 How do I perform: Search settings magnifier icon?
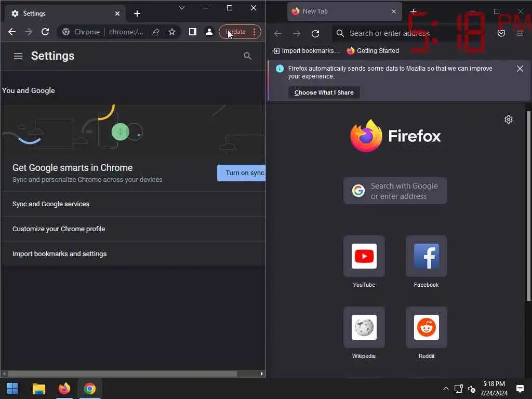coord(248,56)
